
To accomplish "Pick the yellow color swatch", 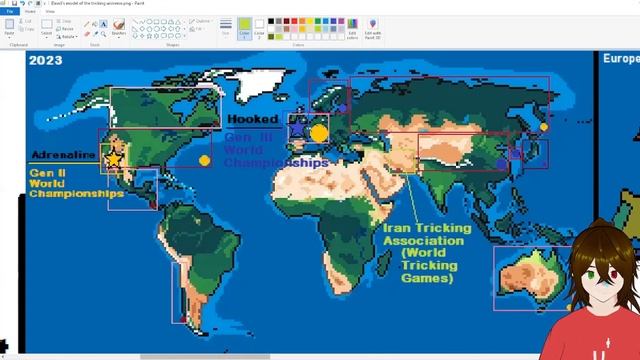I will pos(310,21).
